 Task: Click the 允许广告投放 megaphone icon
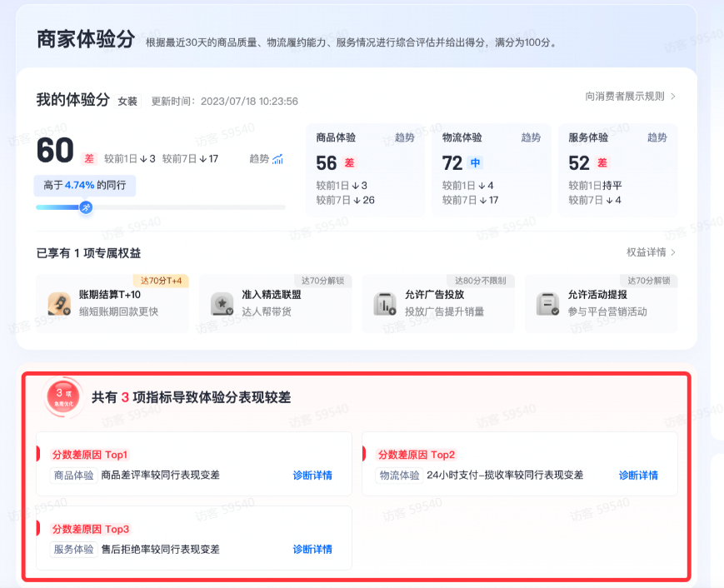click(386, 306)
